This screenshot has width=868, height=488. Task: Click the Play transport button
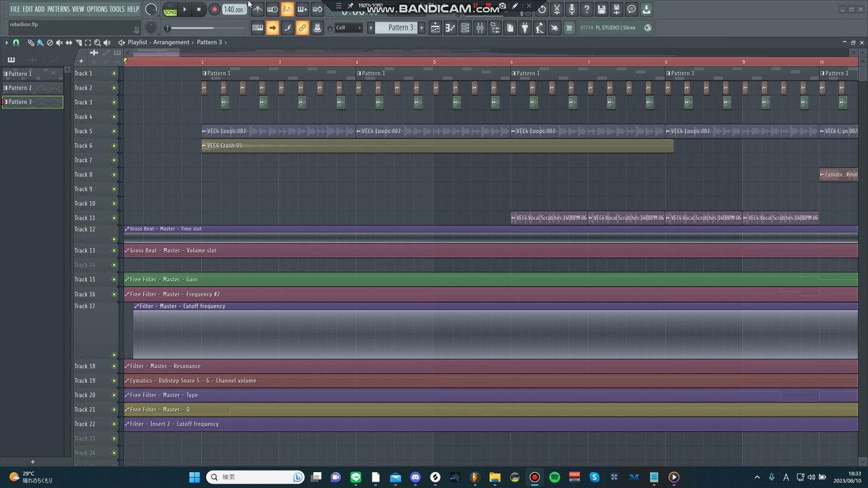click(x=184, y=9)
